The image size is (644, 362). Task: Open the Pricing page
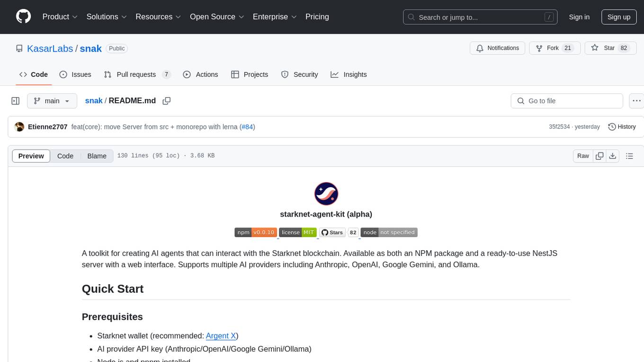(x=317, y=17)
